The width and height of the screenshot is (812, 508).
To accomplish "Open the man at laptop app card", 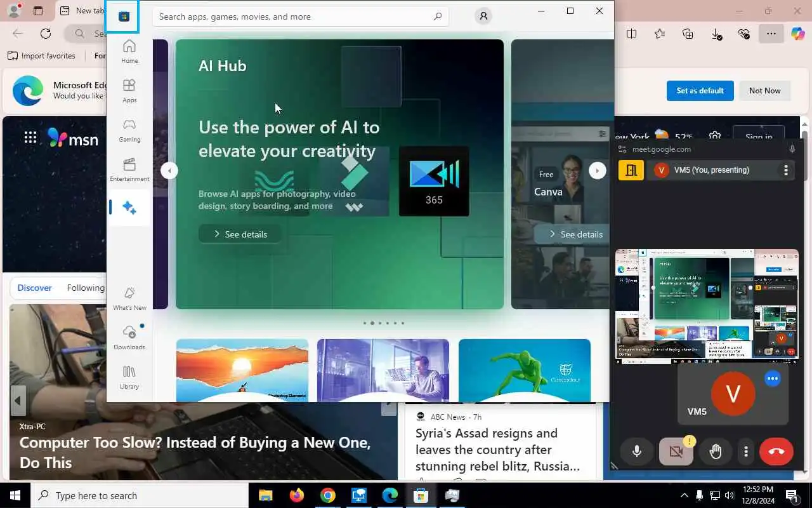I will (383, 370).
